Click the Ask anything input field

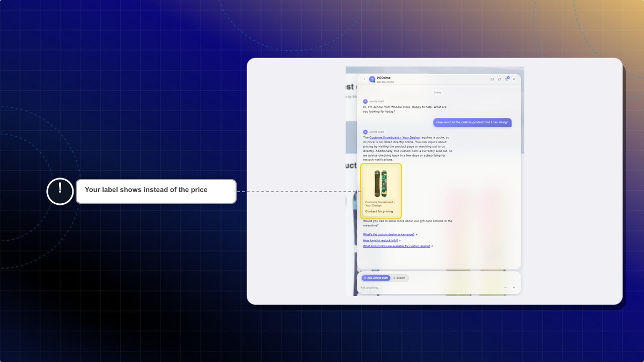(x=429, y=288)
